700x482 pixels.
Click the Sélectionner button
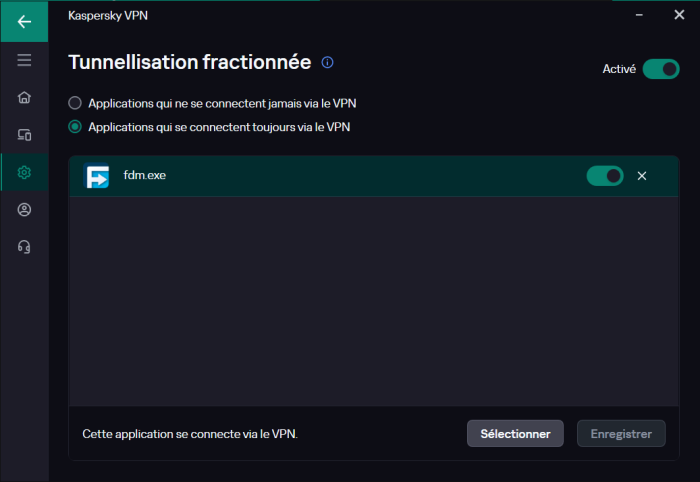[515, 434]
